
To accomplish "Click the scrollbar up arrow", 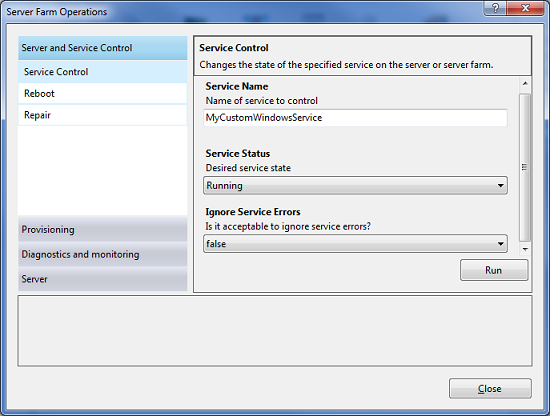I will coord(525,83).
